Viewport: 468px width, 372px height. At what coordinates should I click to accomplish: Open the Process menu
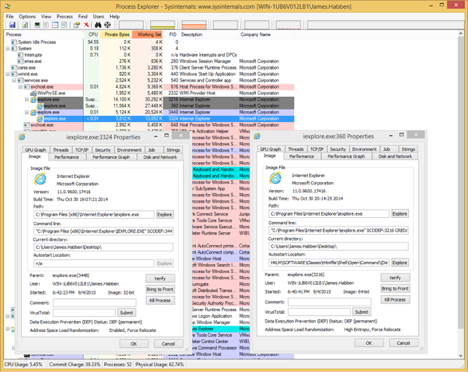[x=65, y=16]
